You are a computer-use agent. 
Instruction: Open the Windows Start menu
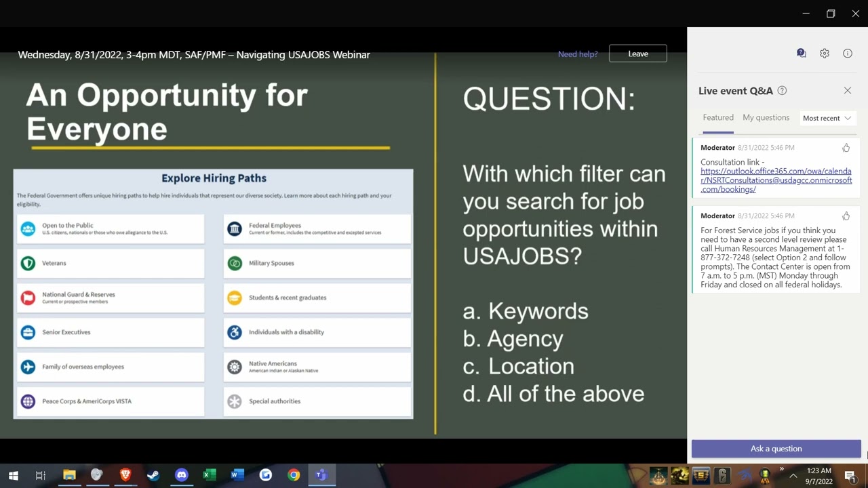point(13,475)
